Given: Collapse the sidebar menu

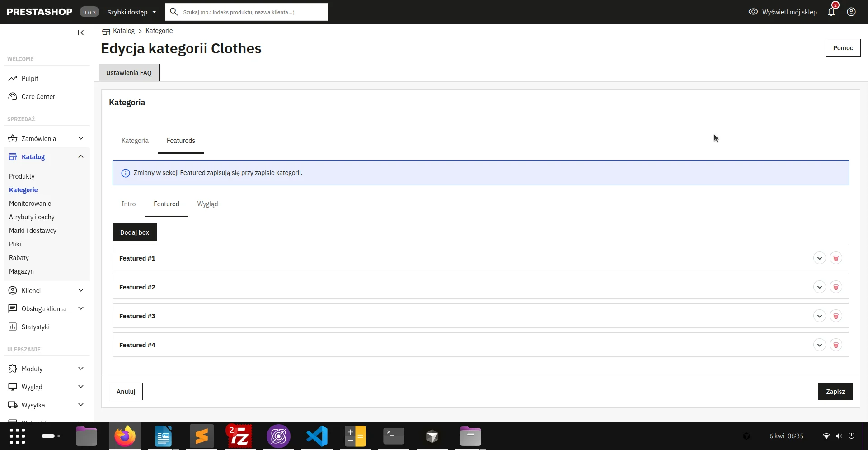Looking at the screenshot, I should click(x=81, y=33).
